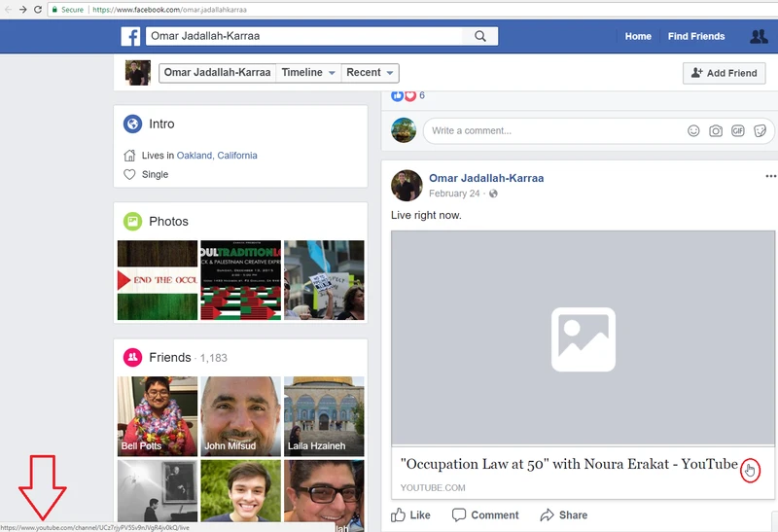Open the sticker picker in comment box
Viewport: 778px width, 532px height.
[x=760, y=130]
